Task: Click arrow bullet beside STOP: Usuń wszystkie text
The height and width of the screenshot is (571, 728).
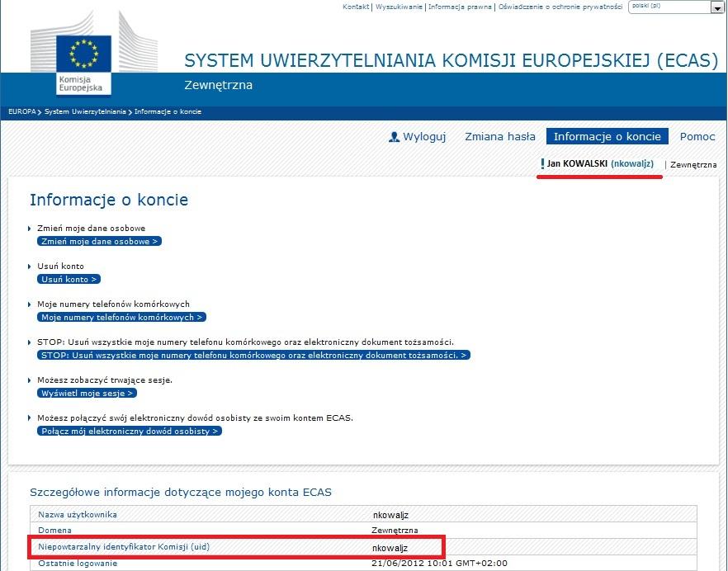Action: point(30,342)
